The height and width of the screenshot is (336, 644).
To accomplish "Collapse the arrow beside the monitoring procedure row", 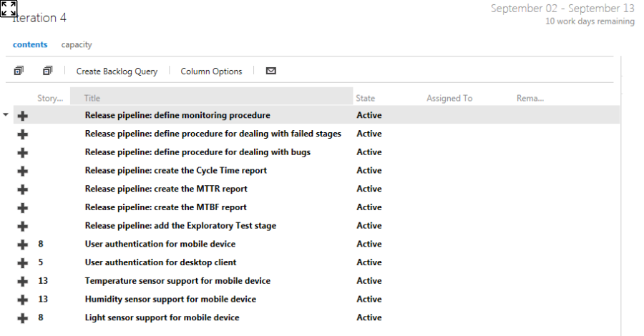I will pyautogui.click(x=6, y=114).
